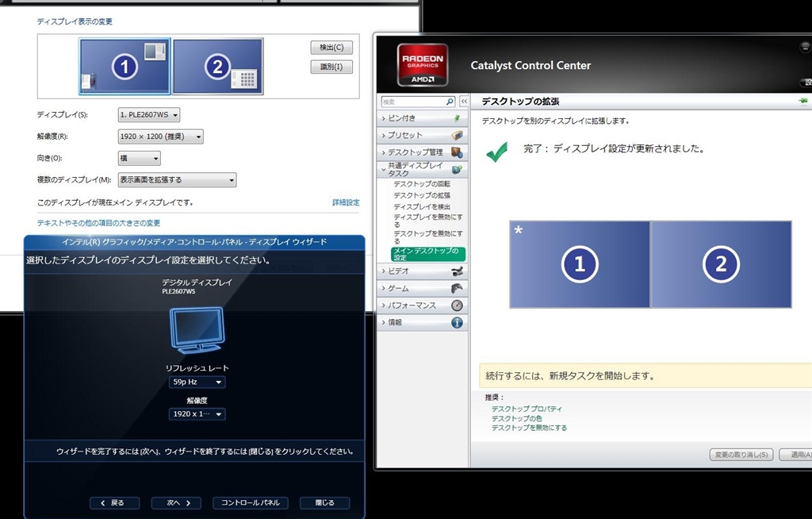Click the search magnifier icon in Catalyst

tap(450, 102)
